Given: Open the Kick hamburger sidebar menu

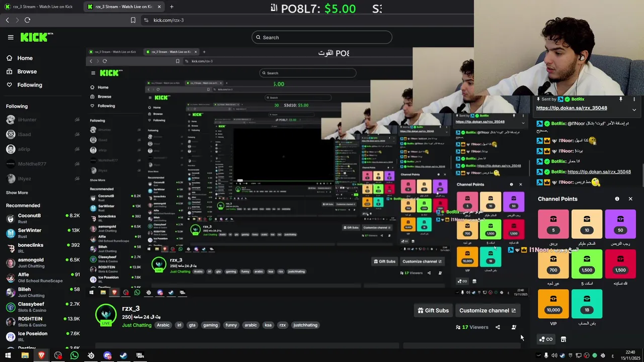Looking at the screenshot, I should (11, 37).
